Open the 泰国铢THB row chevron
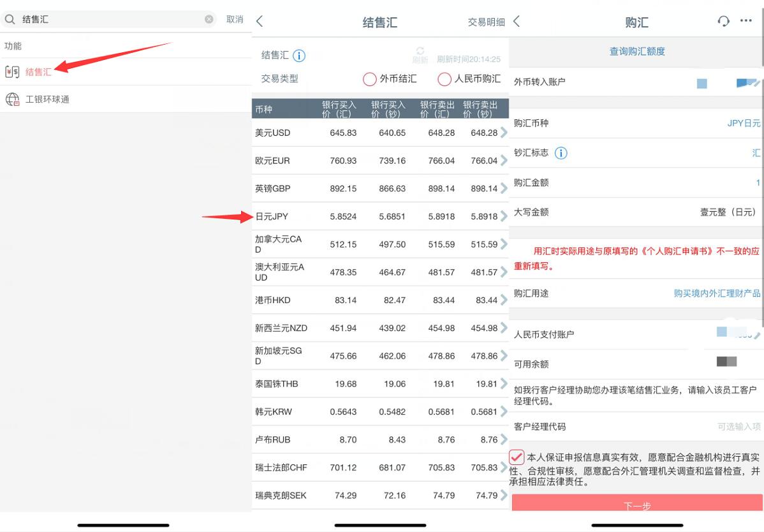The image size is (764, 532). pyautogui.click(x=503, y=383)
